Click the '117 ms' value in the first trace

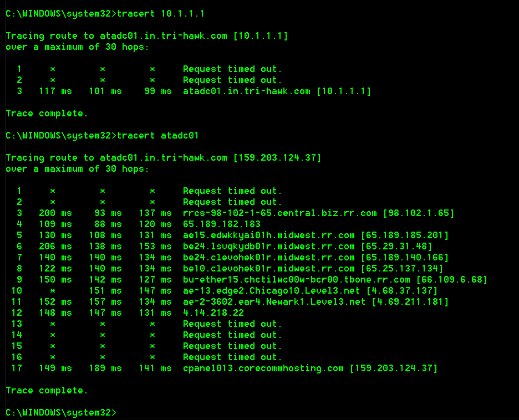pos(55,91)
